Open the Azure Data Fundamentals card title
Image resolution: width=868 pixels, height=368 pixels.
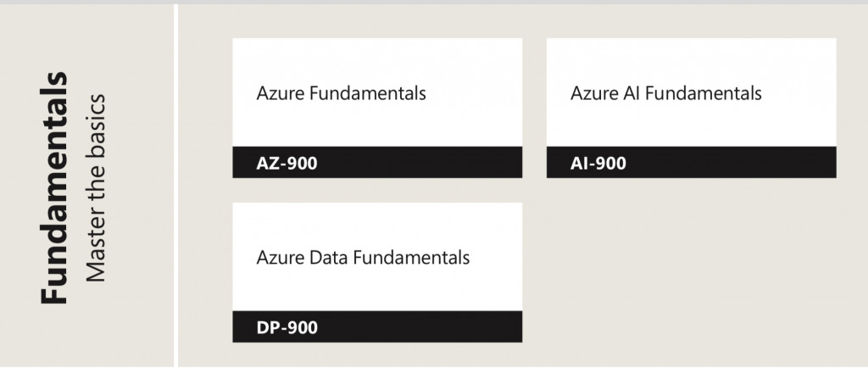pyautogui.click(x=363, y=257)
